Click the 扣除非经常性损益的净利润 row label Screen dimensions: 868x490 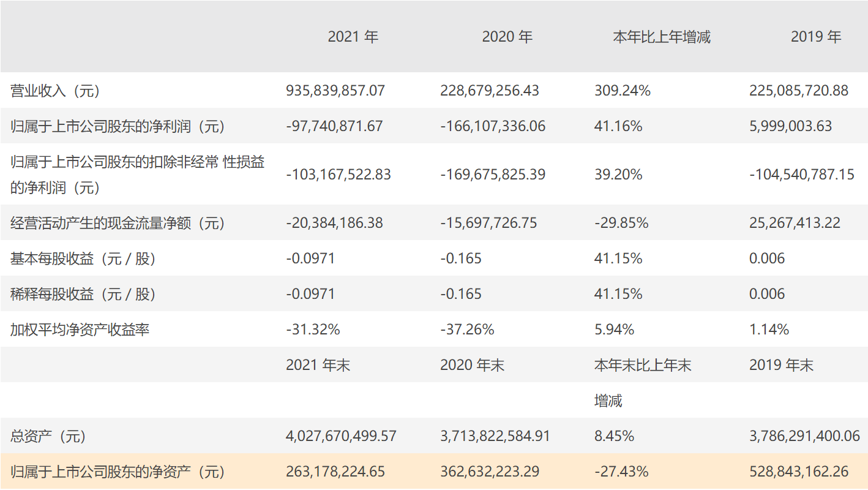pyautogui.click(x=137, y=175)
